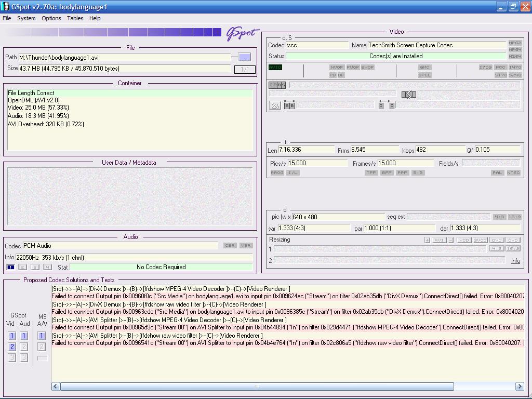Viewport: 532px width, 399px height.
Task: Click the Name field TechSmith Screen Capture Codec
Action: point(437,45)
